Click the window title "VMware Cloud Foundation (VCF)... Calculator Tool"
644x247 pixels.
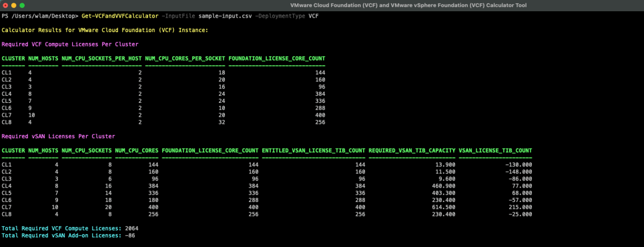point(409,5)
